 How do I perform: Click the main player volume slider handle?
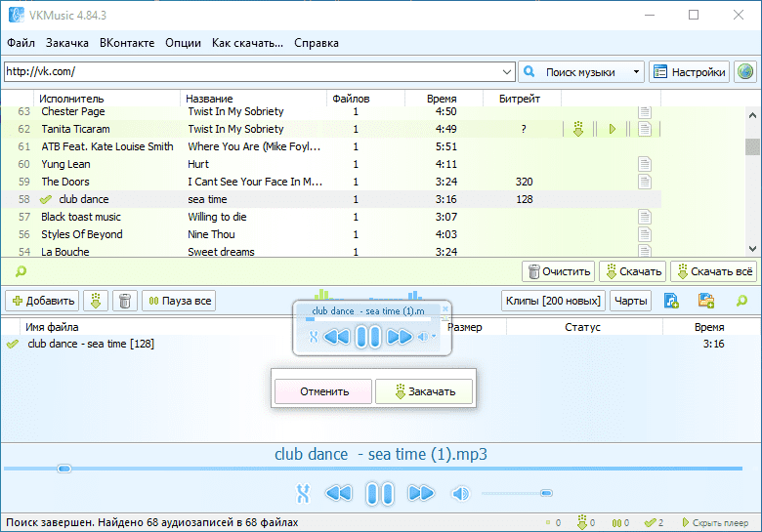click(546, 493)
